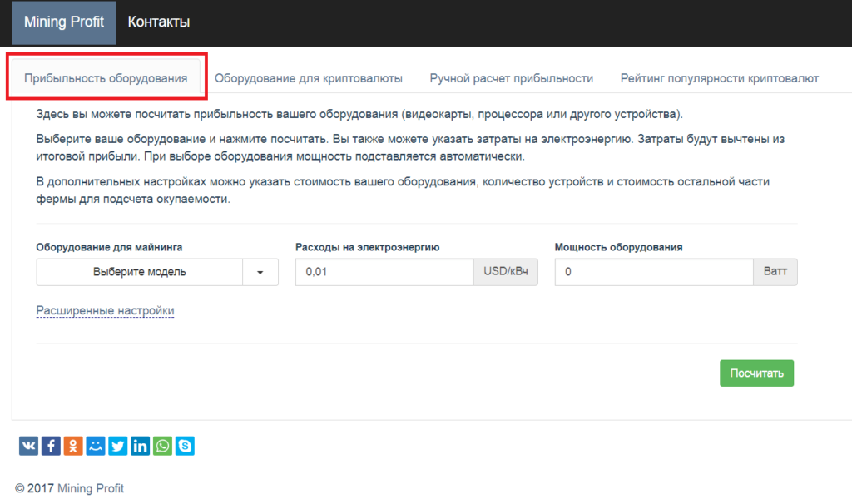
Task: Share the calculator on Twitter
Action: [117, 446]
